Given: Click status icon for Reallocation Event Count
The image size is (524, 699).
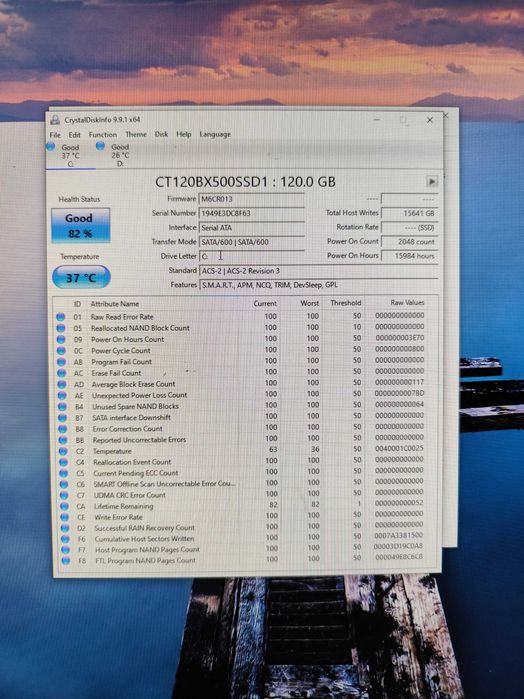Looking at the screenshot, I should tap(63, 462).
